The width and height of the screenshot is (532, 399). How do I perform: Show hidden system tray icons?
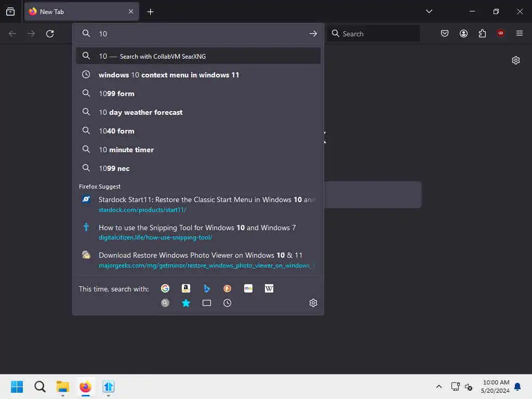(x=438, y=387)
